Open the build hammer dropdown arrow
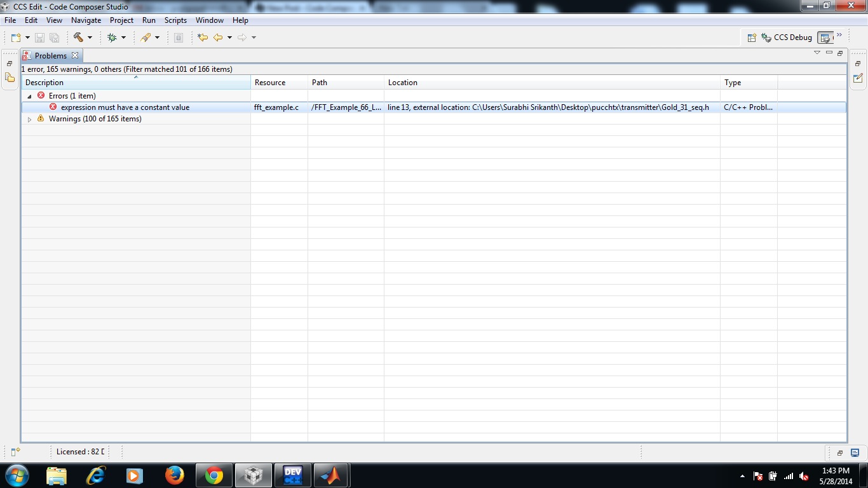Image resolution: width=868 pixels, height=488 pixels. click(90, 37)
